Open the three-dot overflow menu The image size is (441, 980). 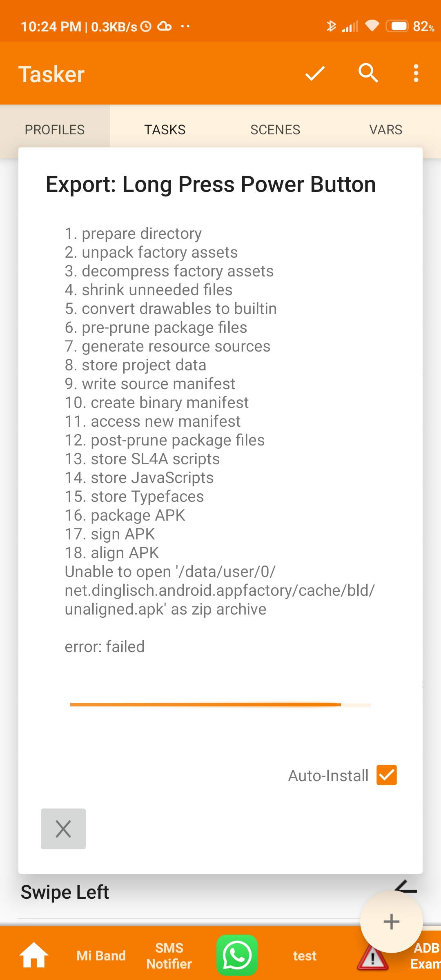[x=416, y=73]
